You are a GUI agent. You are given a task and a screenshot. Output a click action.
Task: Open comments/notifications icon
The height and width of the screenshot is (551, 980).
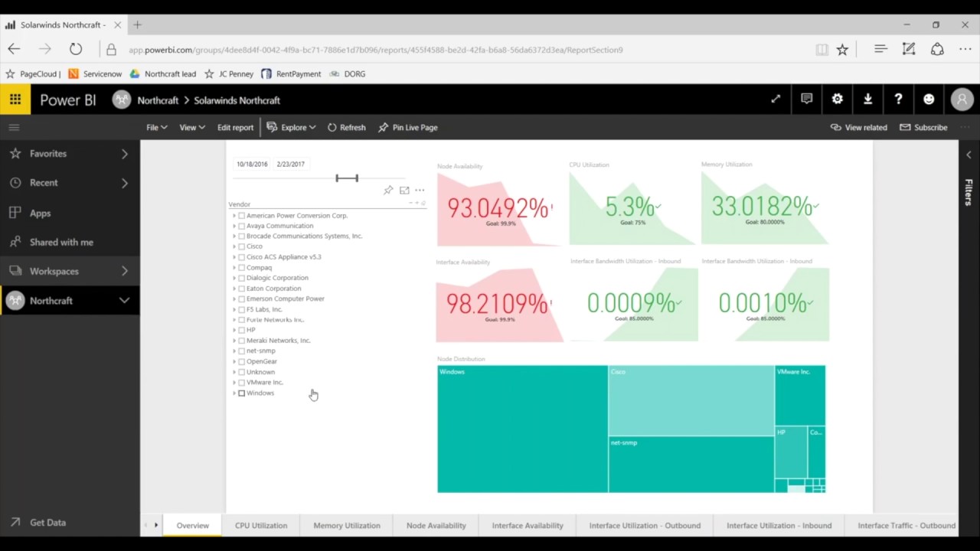point(806,99)
